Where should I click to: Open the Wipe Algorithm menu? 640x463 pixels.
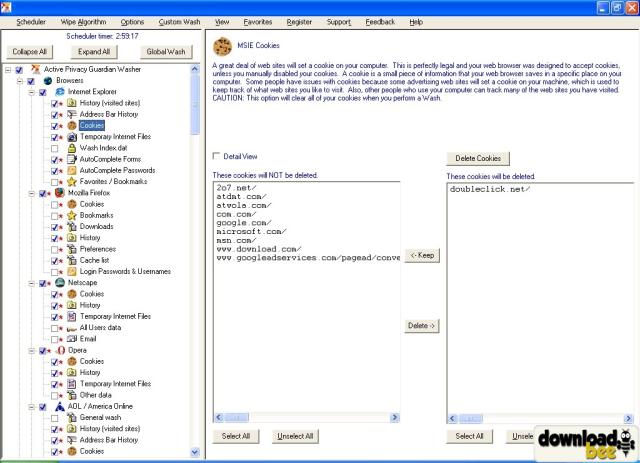[83, 22]
